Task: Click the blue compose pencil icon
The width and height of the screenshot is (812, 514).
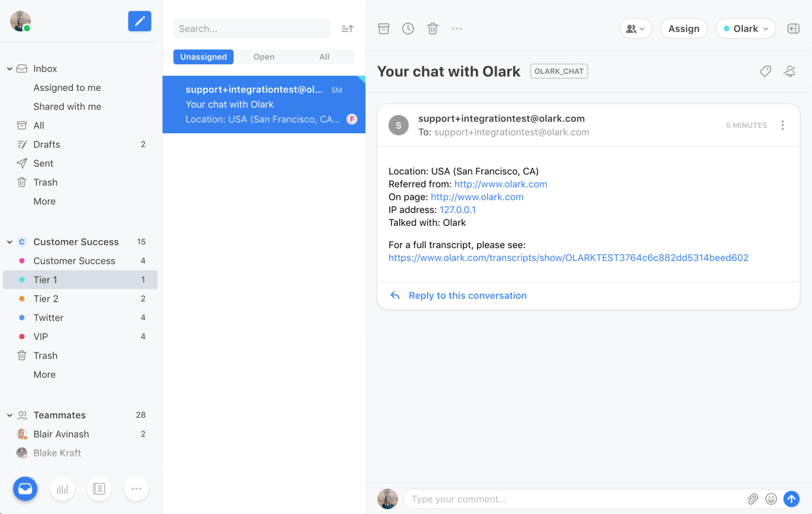Action: (x=139, y=21)
